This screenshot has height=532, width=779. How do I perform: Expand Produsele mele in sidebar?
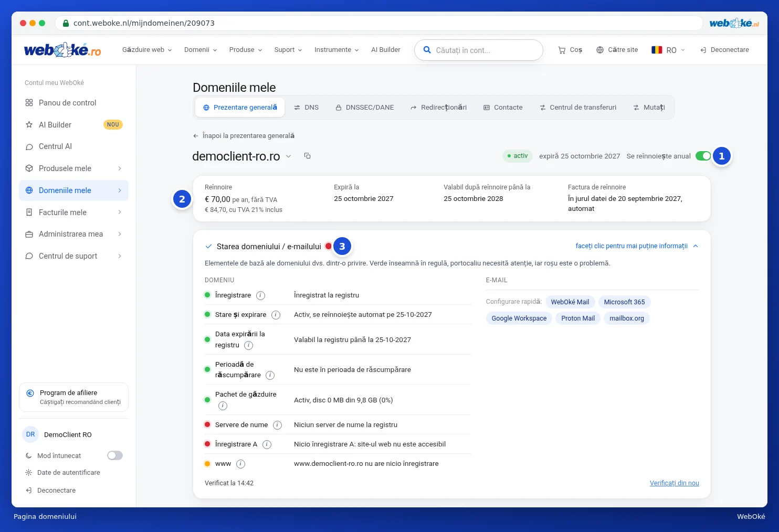[x=73, y=168]
